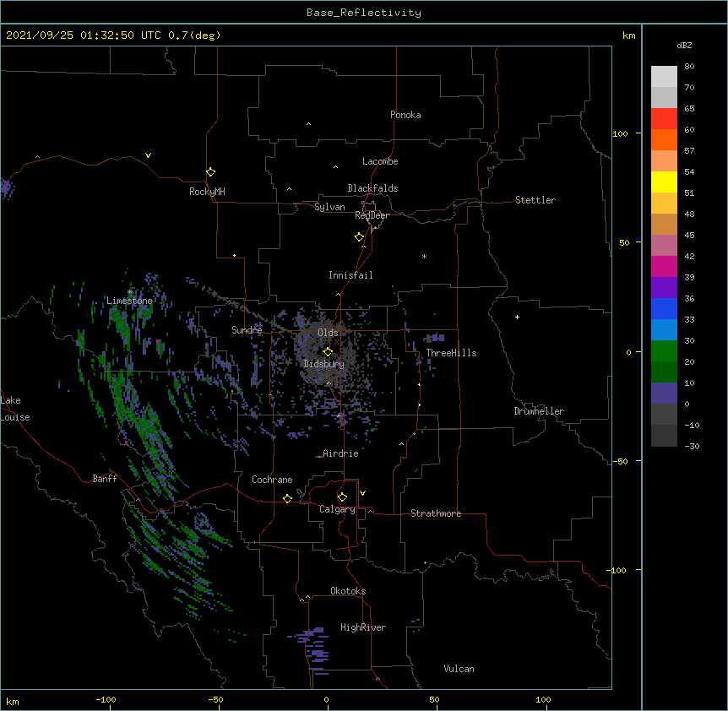
Task: Click the Lacombe city label
Action: [380, 161]
